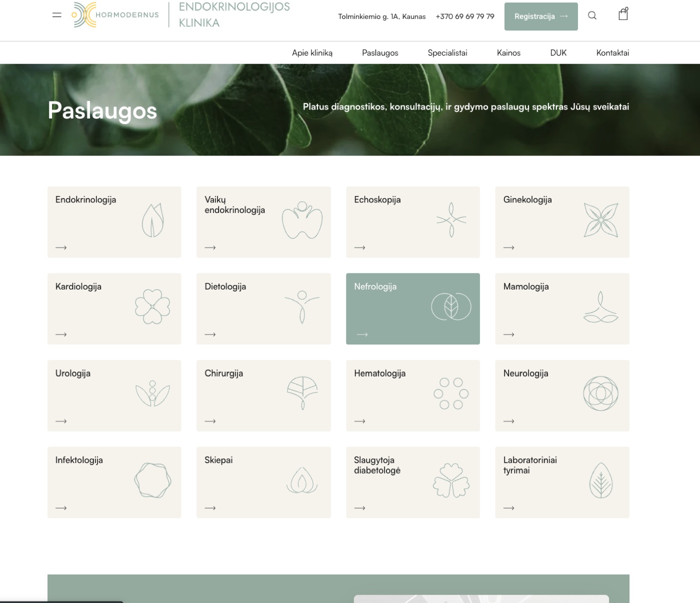Click the arrow on Urologija card
Viewport: 700px width, 603px height.
(61, 421)
